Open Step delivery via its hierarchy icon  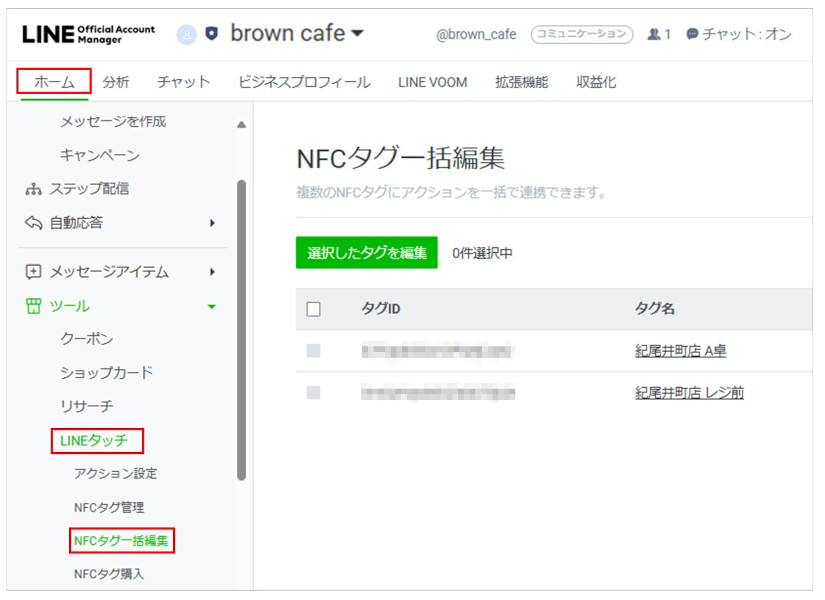point(34,189)
